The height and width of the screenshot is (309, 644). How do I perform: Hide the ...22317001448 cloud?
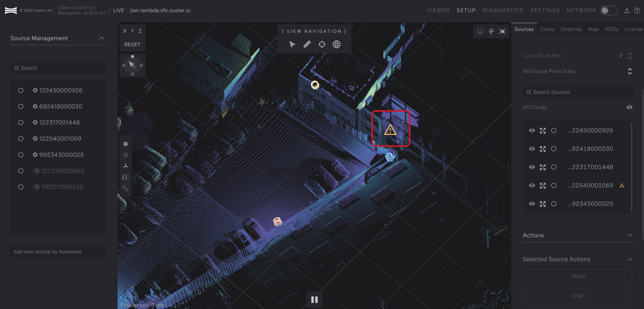[532, 167]
